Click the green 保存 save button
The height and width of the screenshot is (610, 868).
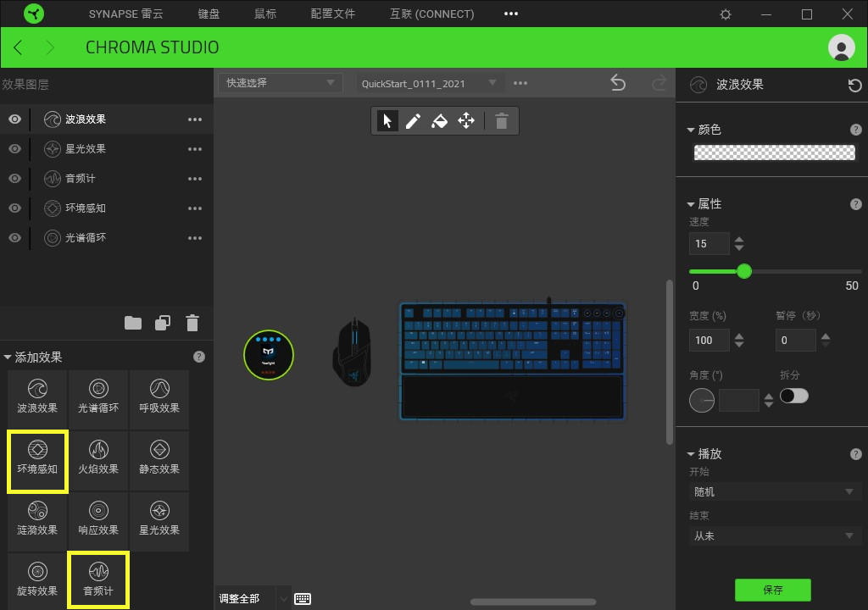point(773,590)
